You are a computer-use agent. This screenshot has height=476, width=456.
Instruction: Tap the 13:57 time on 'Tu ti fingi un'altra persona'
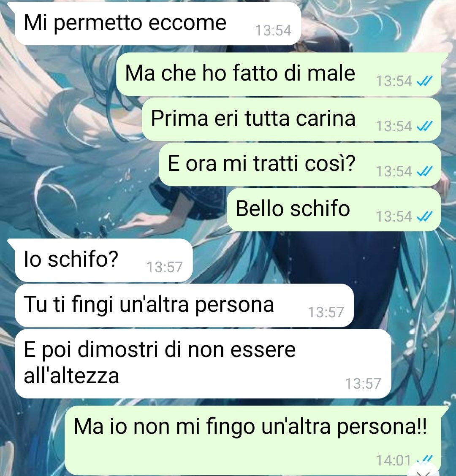pyautogui.click(x=326, y=312)
